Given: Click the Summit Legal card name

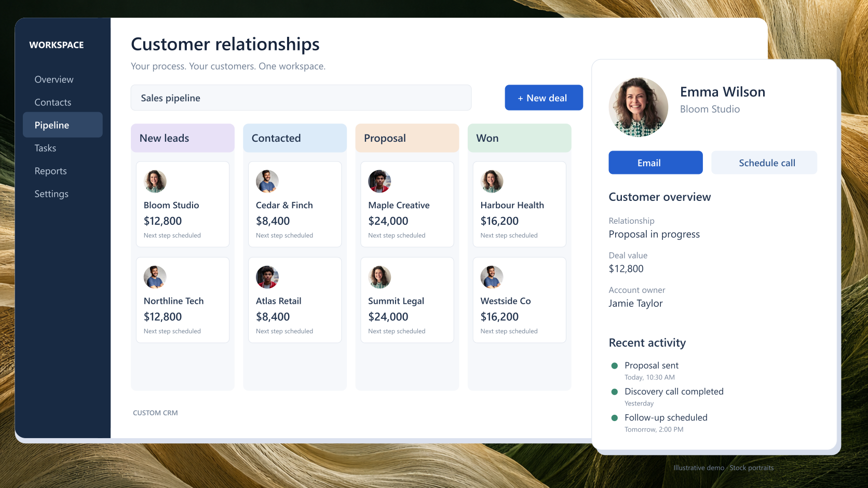Looking at the screenshot, I should point(396,302).
